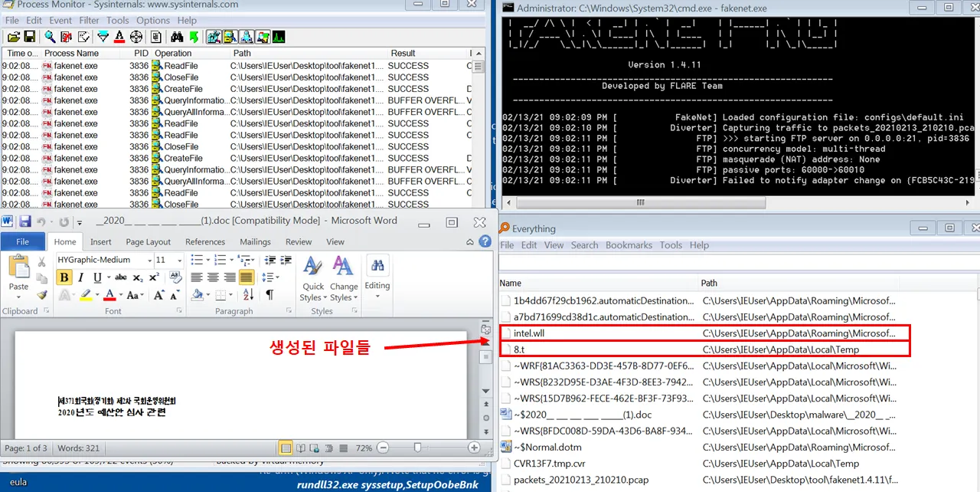Clear formatting in Word Font group
Image resolution: width=980 pixels, height=492 pixels.
tap(175, 276)
